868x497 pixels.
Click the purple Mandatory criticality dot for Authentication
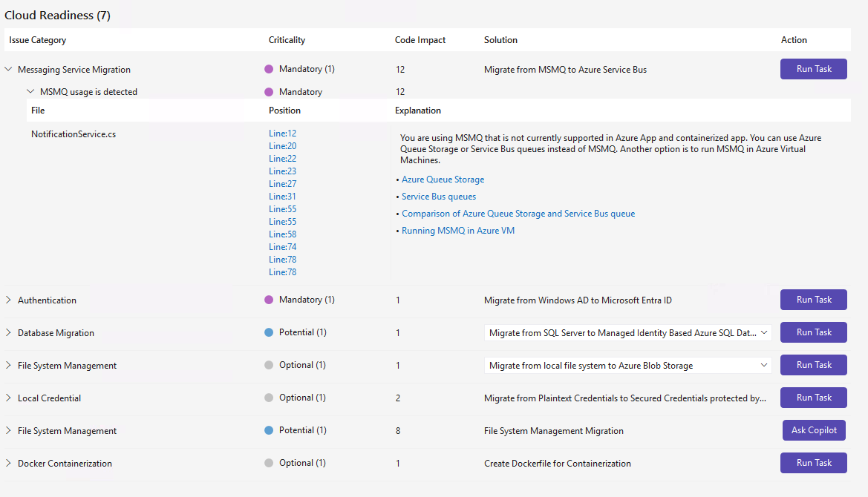tap(269, 300)
